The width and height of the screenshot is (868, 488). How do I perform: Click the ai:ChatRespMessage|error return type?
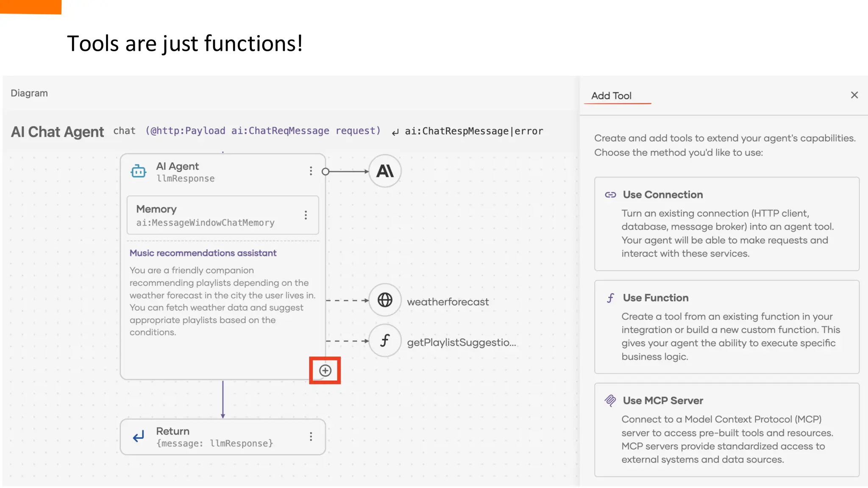(x=474, y=131)
